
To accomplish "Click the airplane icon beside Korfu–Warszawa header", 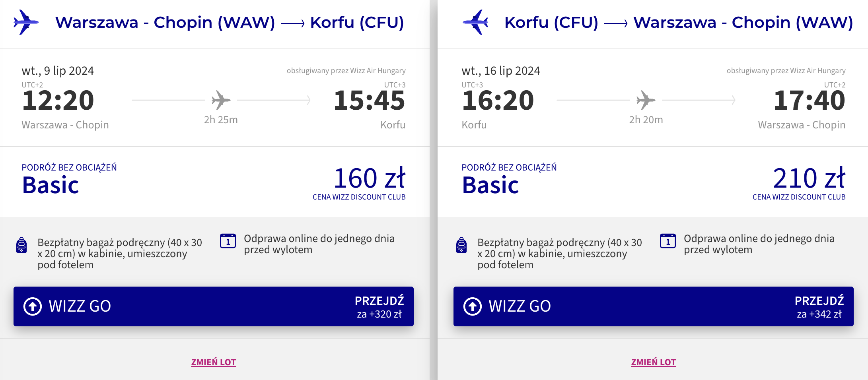I will 476,22.
